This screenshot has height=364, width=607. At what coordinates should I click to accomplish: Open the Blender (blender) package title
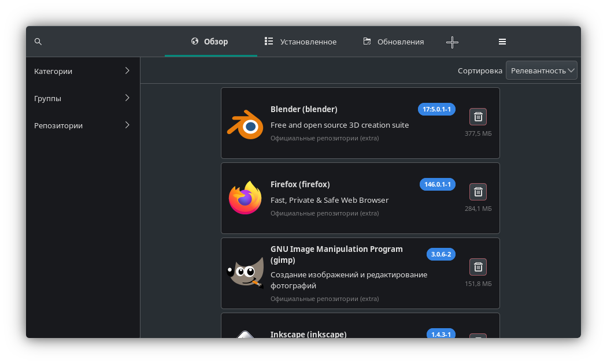click(x=303, y=109)
